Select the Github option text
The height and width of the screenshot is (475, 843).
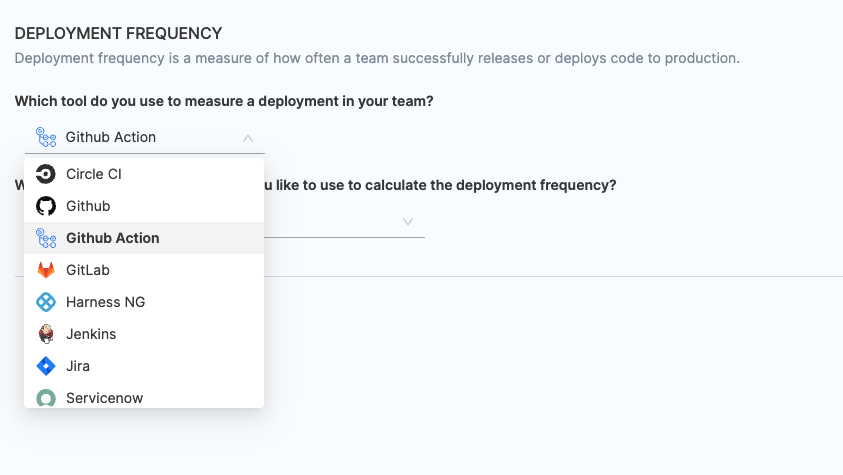tap(88, 206)
